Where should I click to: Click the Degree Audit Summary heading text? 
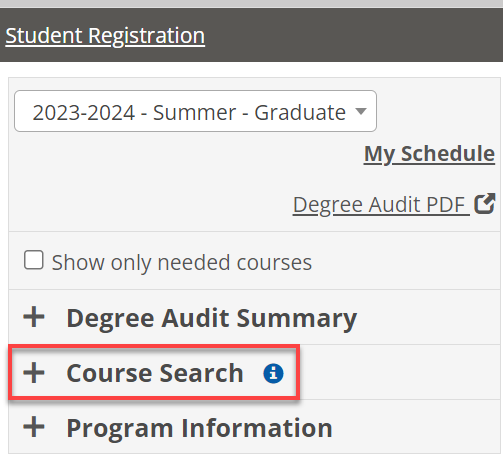(x=212, y=319)
